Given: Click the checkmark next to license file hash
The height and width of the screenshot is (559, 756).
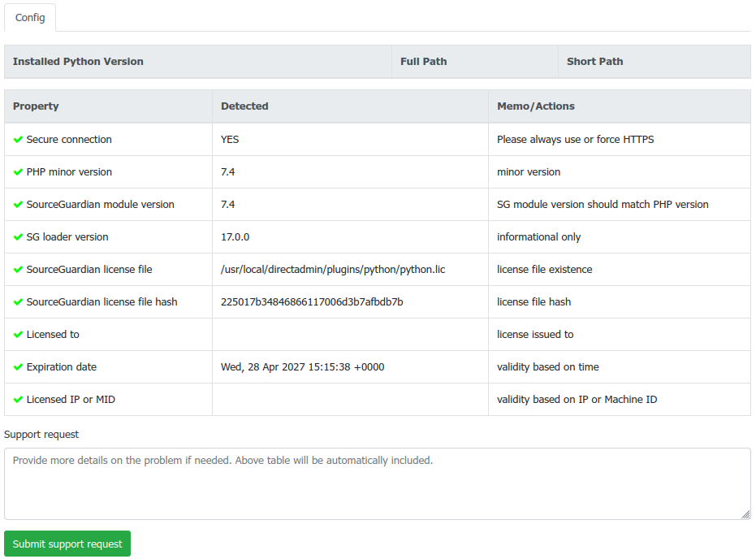Looking at the screenshot, I should pos(18,302).
